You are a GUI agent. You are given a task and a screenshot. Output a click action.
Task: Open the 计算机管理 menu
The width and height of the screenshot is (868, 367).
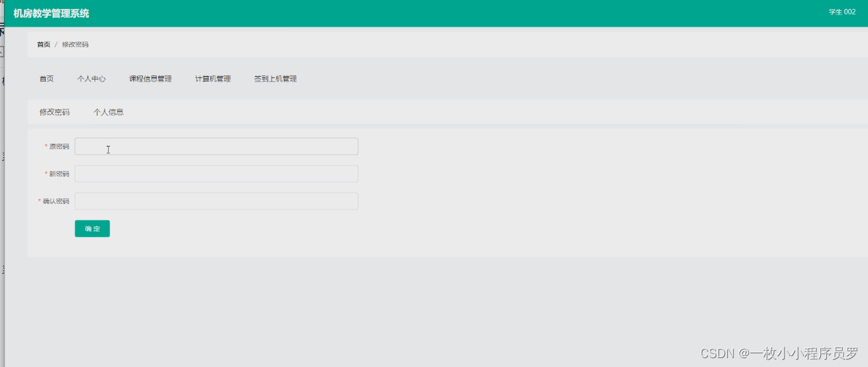click(213, 79)
